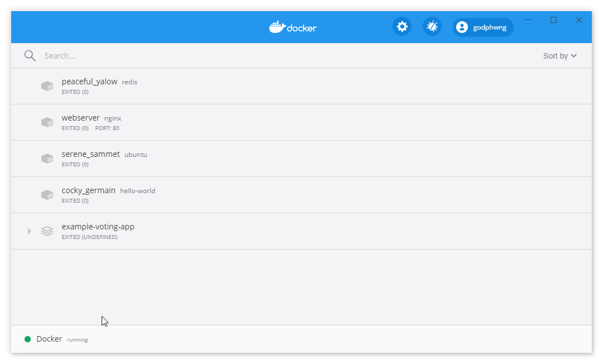Click the running status text
The image size is (603, 364).
click(77, 340)
